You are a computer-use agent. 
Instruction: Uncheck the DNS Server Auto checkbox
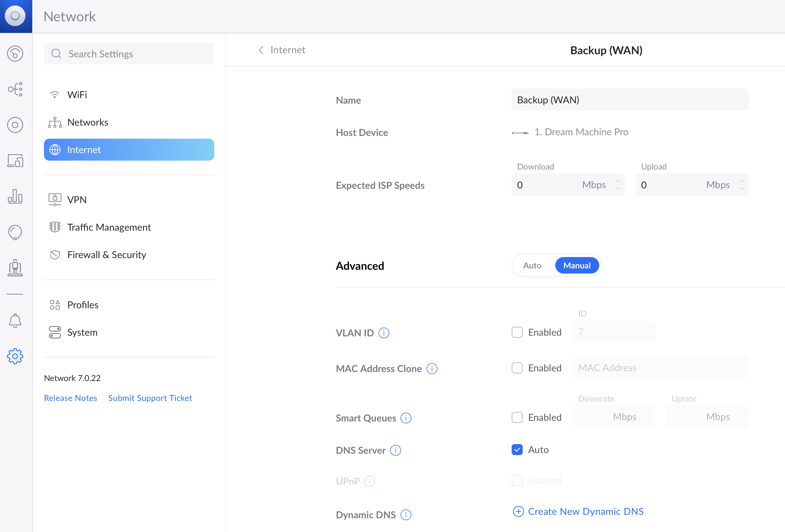click(517, 450)
